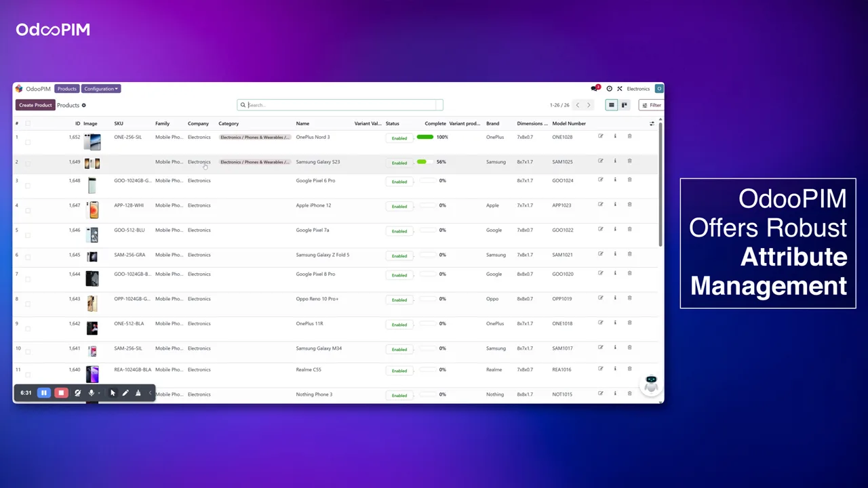
Task: Open the chat messages icon with notification badge
Action: click(x=595, y=89)
